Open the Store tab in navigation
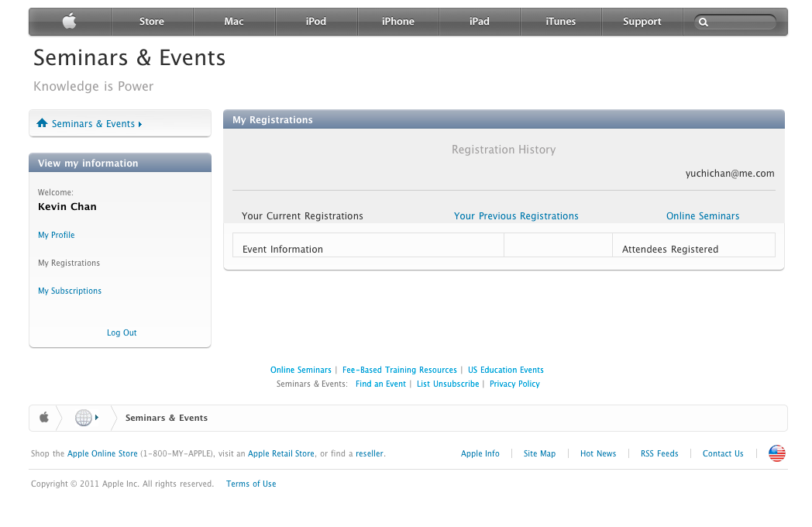 point(152,21)
